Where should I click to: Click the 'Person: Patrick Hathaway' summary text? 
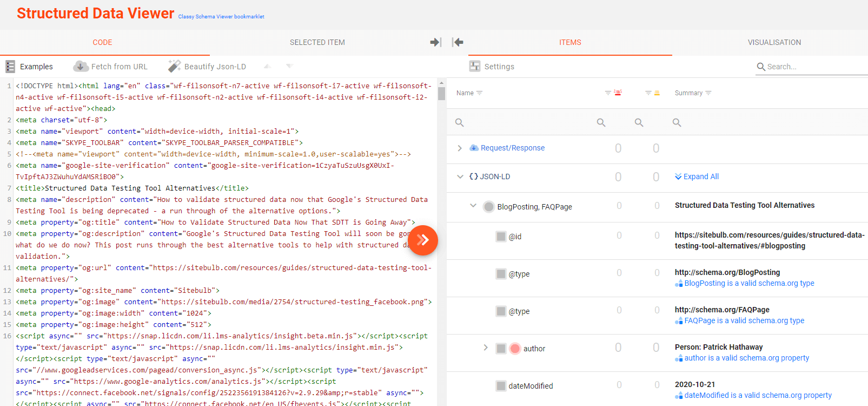[x=719, y=347]
